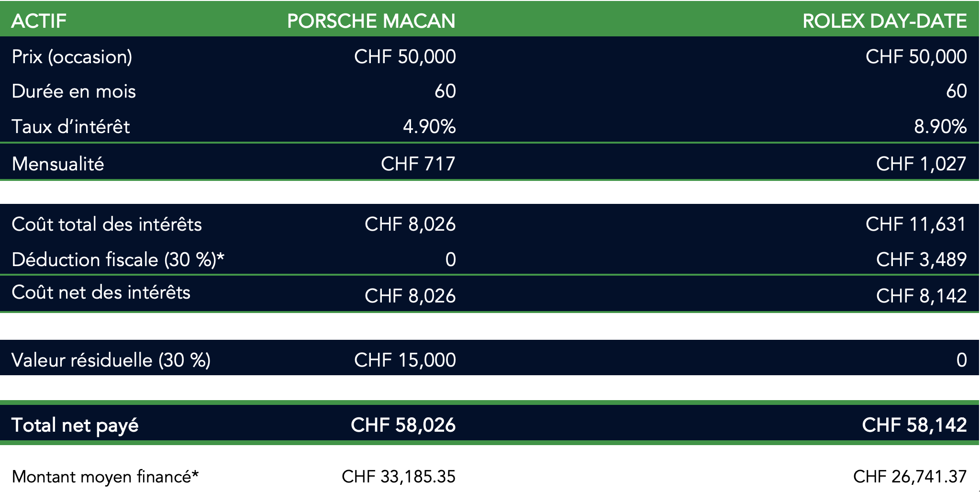Select the Rolex 8.90% interest rate cell
980x492 pixels.
click(940, 127)
